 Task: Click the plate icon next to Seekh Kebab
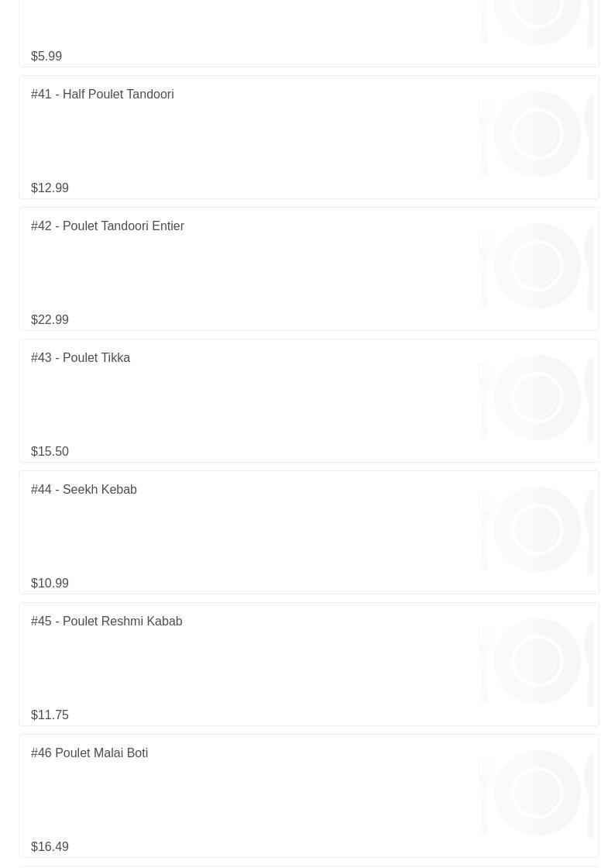[537, 529]
